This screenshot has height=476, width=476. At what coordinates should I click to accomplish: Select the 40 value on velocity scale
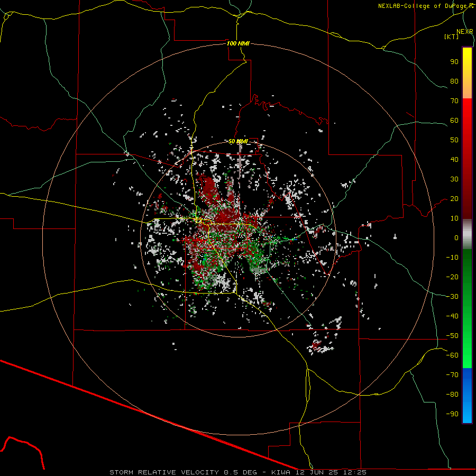pos(454,160)
